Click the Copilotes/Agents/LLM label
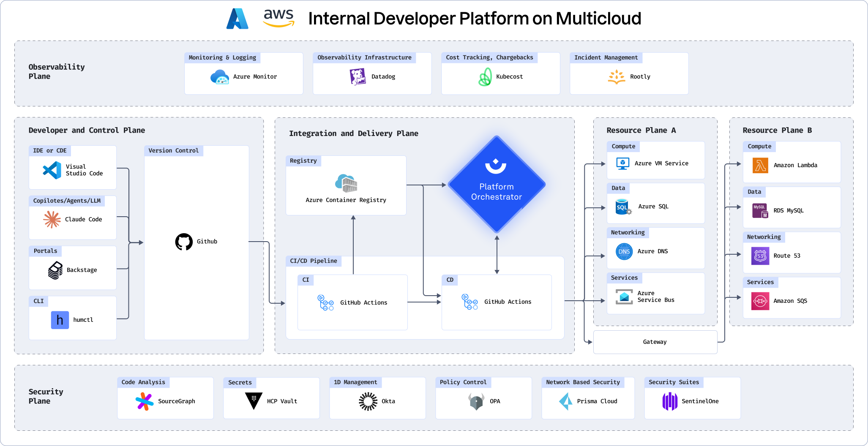868x446 pixels. coord(67,201)
